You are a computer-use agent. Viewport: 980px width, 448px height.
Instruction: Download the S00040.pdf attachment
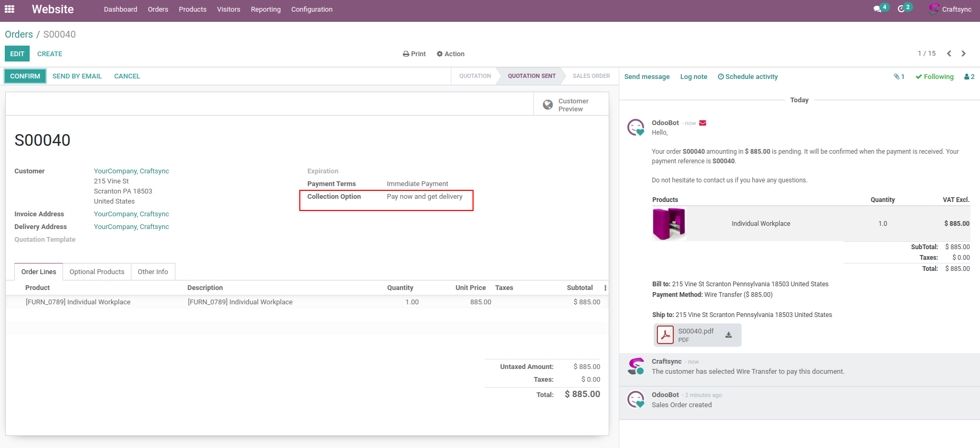click(728, 335)
